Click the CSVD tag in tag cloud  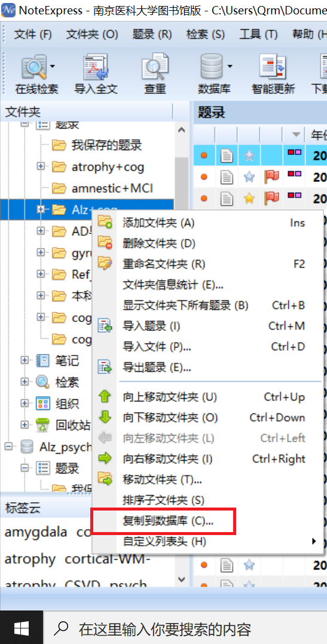pos(82,584)
